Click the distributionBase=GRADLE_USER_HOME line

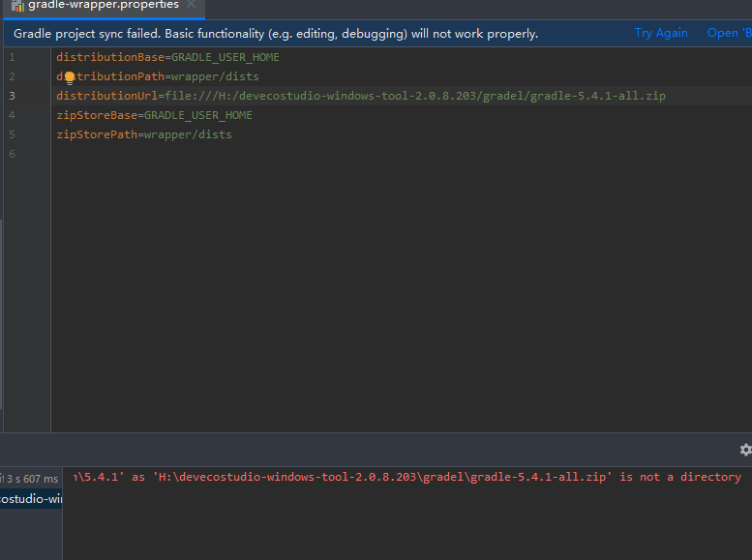click(167, 57)
